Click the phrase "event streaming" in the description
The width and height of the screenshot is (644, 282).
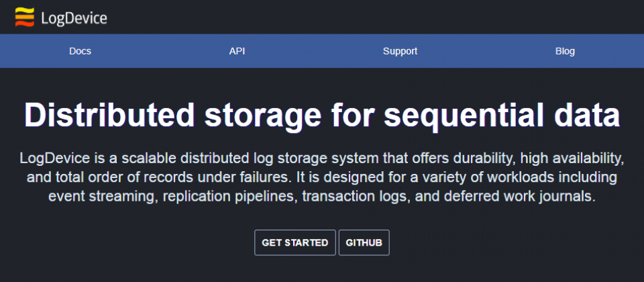point(103,195)
